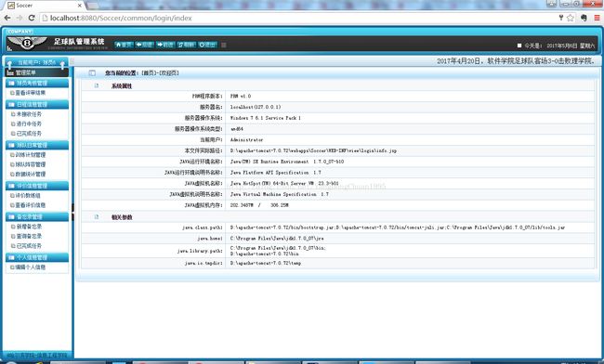Image resolution: width=604 pixels, height=364 pixels.
Task: Click the sidebar collapse handle on divider
Action: coord(72,212)
